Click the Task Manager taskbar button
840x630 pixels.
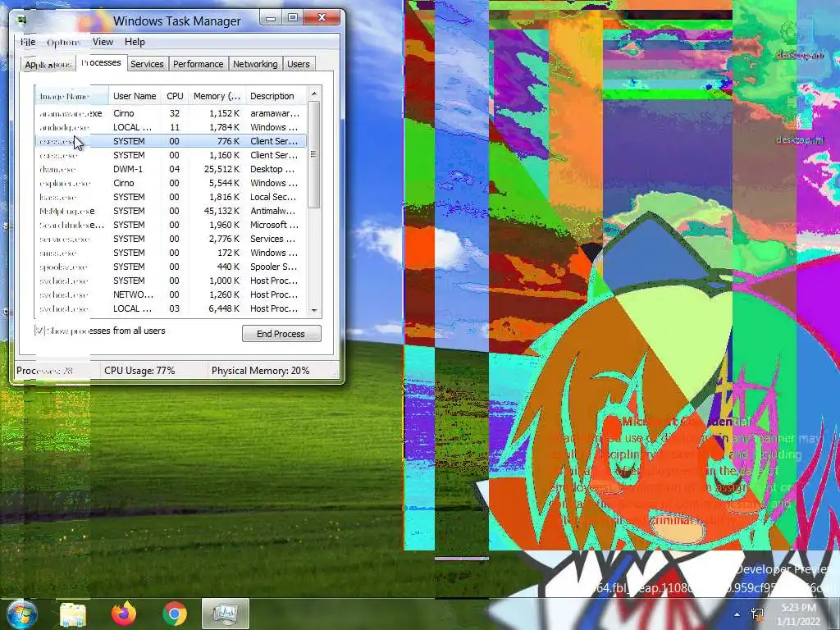coord(225,614)
